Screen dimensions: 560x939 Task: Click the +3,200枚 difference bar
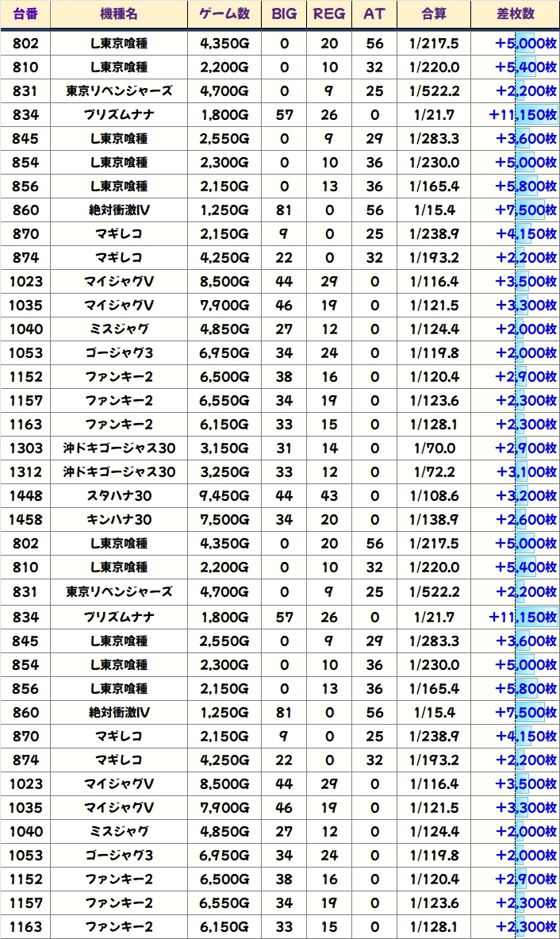[526, 496]
